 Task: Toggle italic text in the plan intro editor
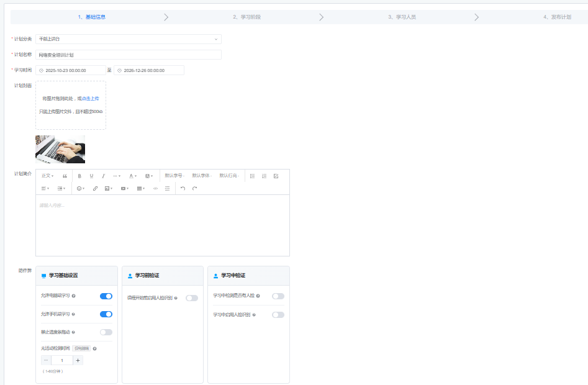(103, 176)
